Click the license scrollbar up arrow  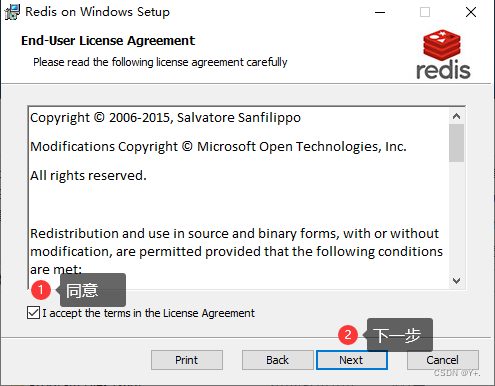pos(456,116)
